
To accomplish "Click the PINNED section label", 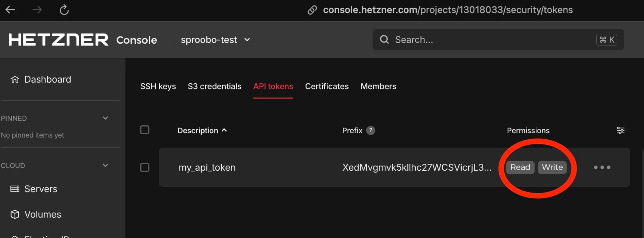I will click(x=14, y=118).
